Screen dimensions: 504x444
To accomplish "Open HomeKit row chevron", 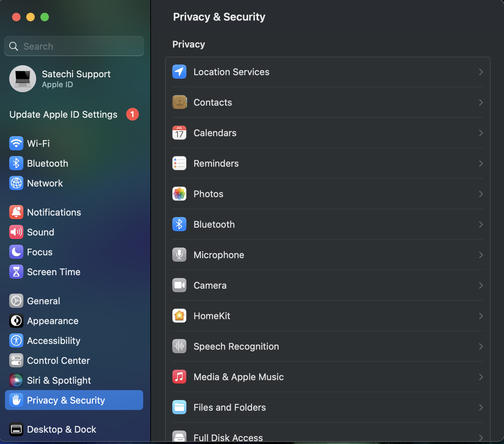I will point(481,316).
